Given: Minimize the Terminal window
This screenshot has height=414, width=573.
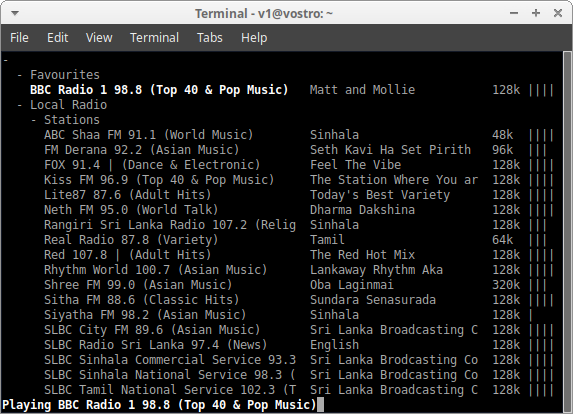Looking at the screenshot, I should point(514,14).
